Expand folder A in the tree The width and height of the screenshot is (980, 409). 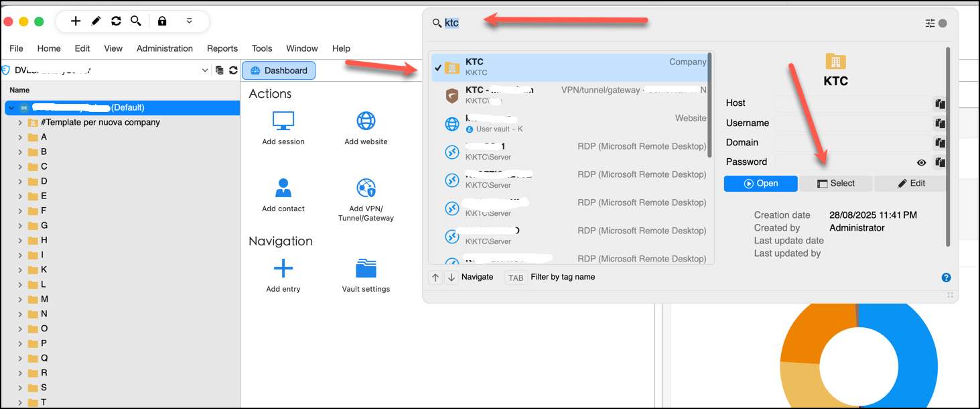[x=20, y=137]
